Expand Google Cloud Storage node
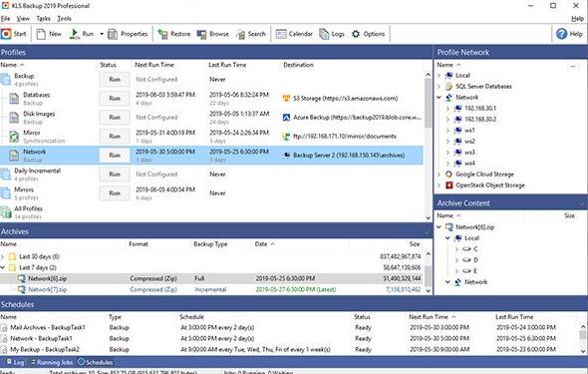The width and height of the screenshot is (588, 374). (439, 175)
